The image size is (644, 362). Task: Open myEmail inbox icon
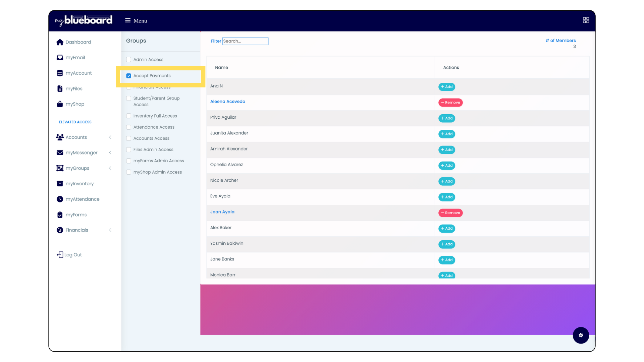click(x=60, y=58)
